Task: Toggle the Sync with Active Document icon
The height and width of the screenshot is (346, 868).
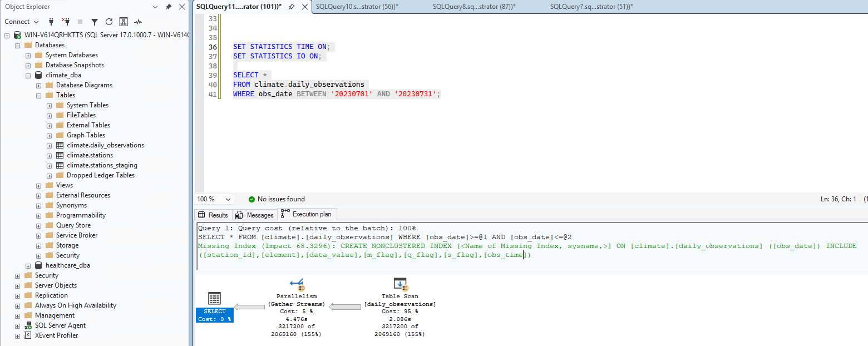Action: 124,22
